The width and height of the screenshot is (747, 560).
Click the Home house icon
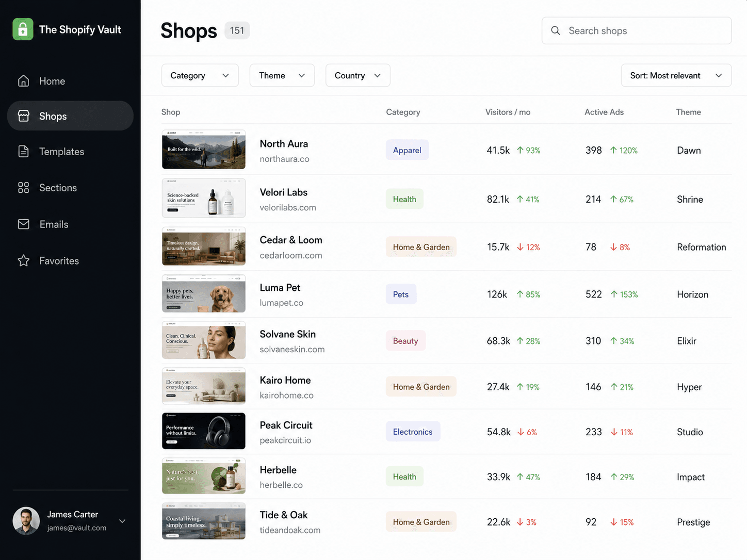23,81
